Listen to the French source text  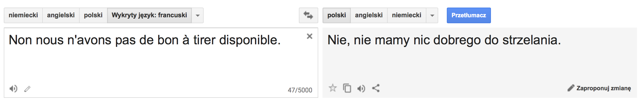tap(13, 89)
